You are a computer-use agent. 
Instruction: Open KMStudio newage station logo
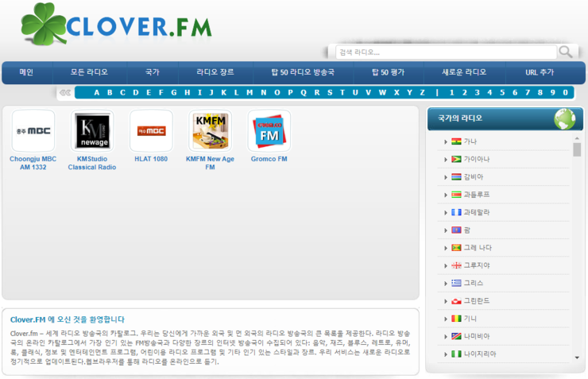(x=92, y=131)
